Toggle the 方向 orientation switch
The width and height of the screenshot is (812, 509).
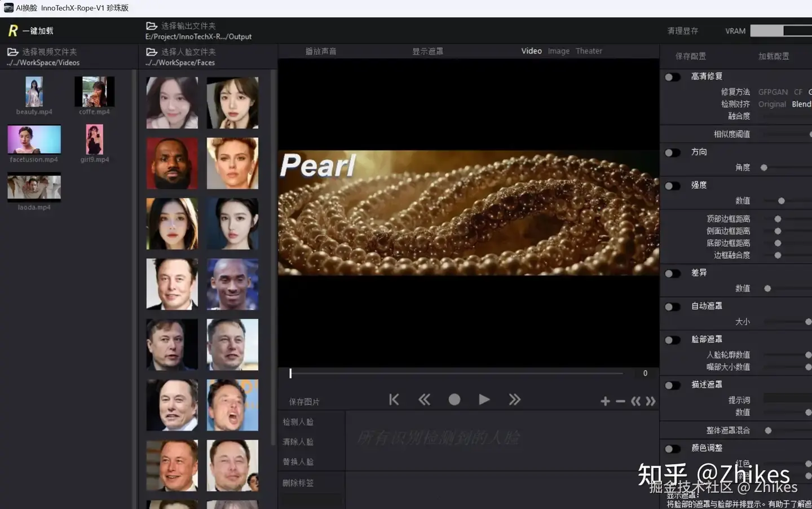pyautogui.click(x=672, y=152)
